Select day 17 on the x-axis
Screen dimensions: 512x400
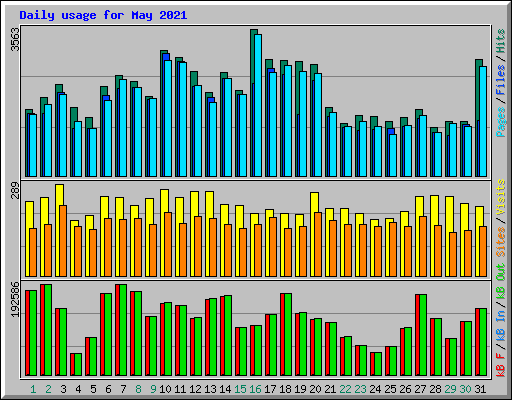pos(270,389)
